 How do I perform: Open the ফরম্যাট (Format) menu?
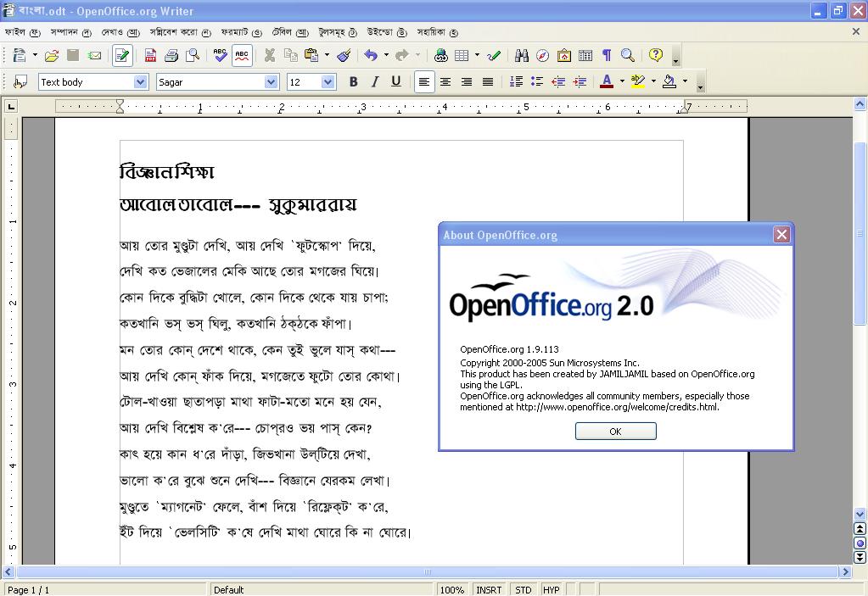(x=241, y=32)
